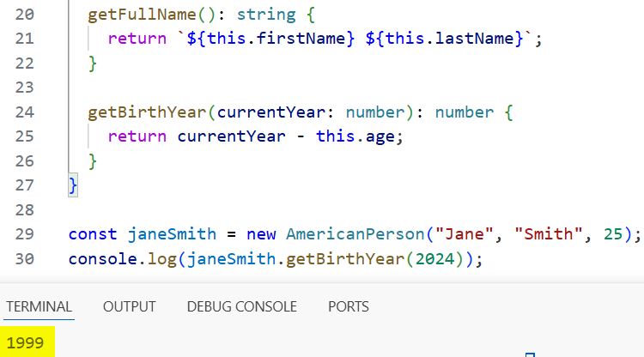Click line number 24 in gutter
Image resolution: width=644 pixels, height=357 pixels.
pyautogui.click(x=25, y=112)
